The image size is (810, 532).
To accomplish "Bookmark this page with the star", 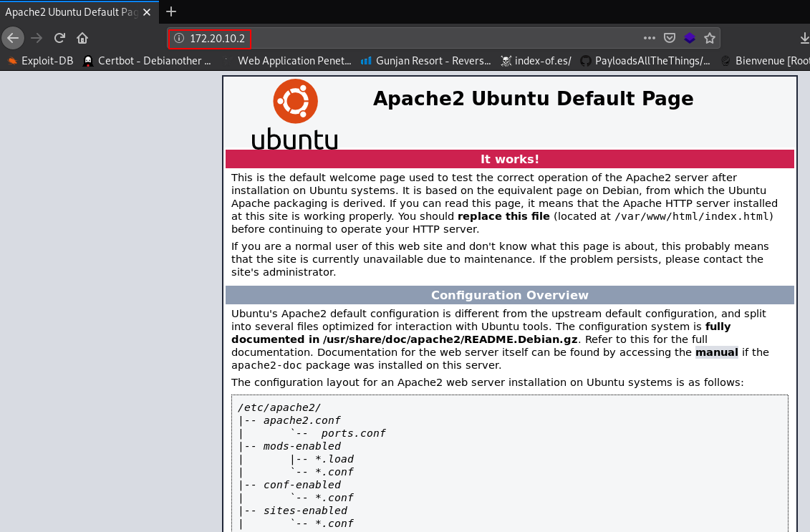I will click(710, 38).
